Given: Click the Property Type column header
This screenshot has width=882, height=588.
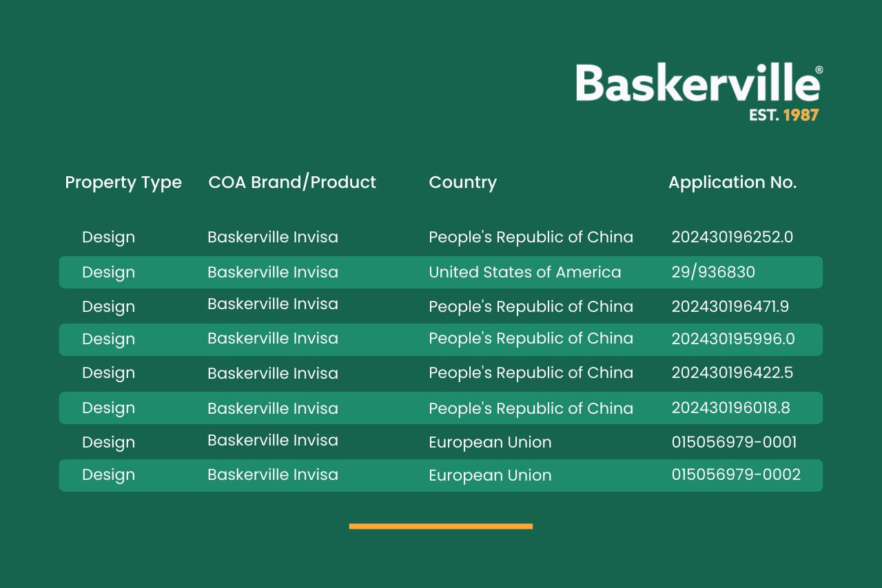Looking at the screenshot, I should [x=123, y=182].
